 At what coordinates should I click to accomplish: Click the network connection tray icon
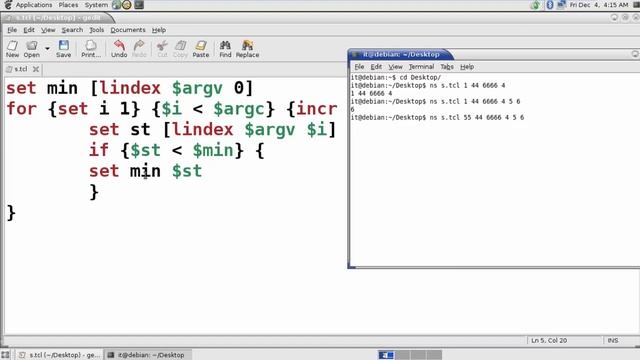[x=561, y=5]
